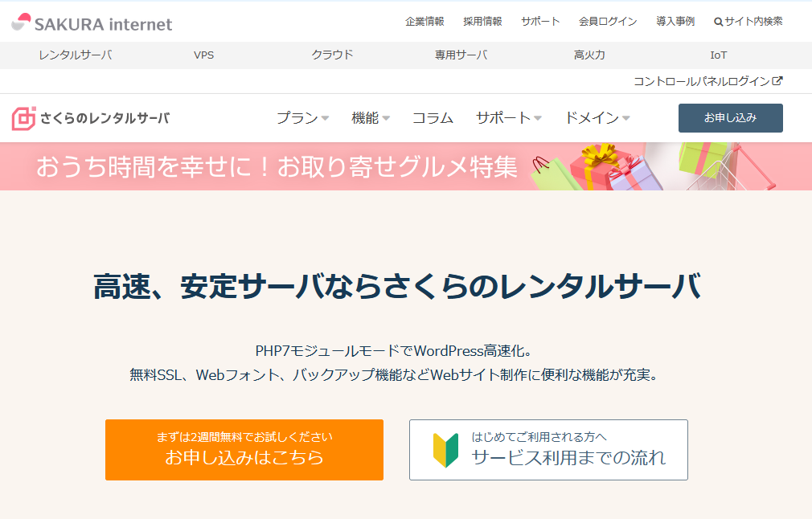Open the サービス利用までの流れ button
The image size is (812, 519).
click(x=548, y=450)
